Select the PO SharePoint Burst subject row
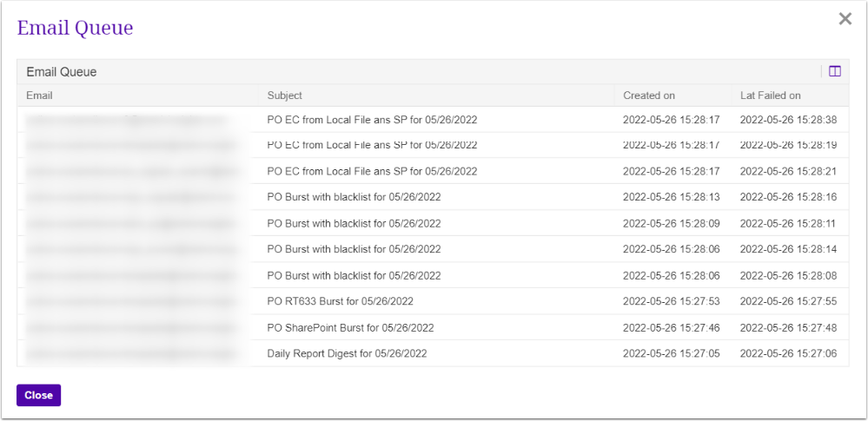 350,327
